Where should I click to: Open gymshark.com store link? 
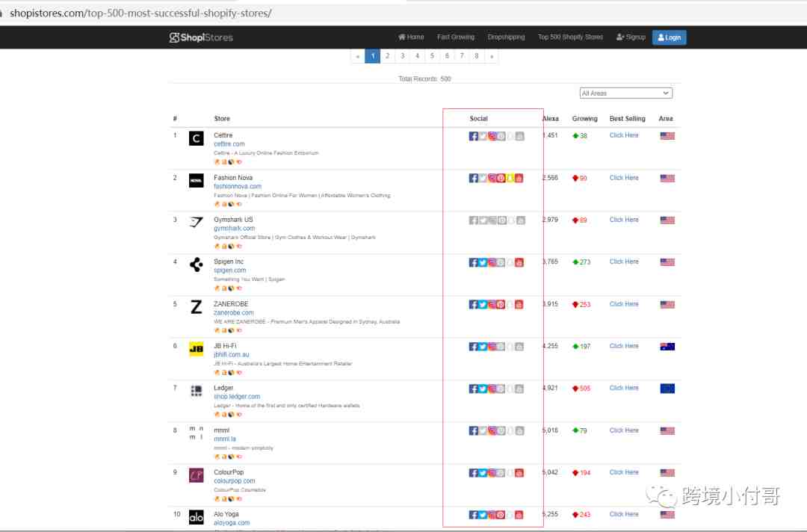(234, 229)
